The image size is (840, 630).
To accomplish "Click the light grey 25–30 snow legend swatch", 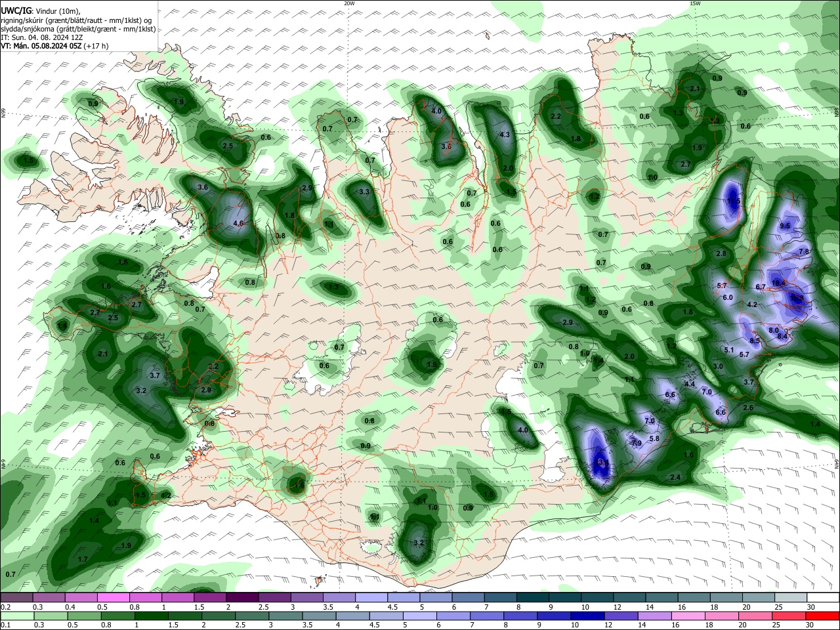I will coord(791,598).
